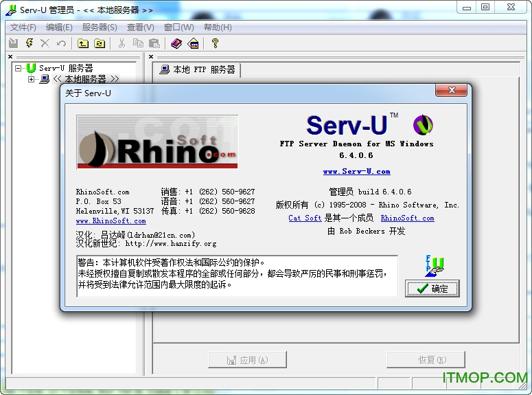Click the undo arrow toolbar icon
Image resolution: width=532 pixels, height=395 pixels.
[x=61, y=43]
